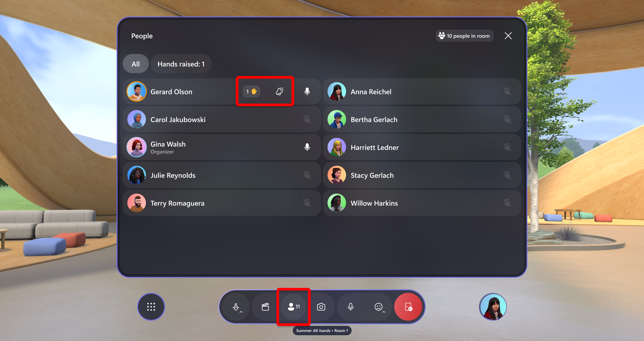Toggle mute status for Gina Walsh

coord(307,147)
